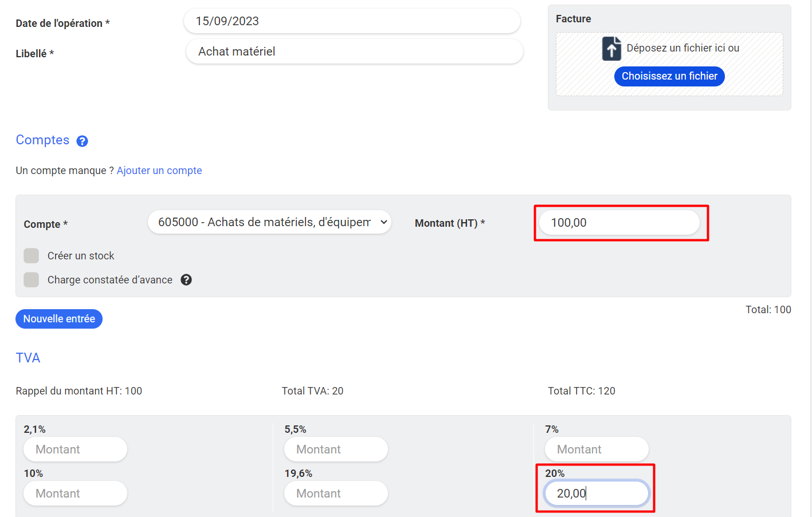Click the Nouvelle entrée button

(x=59, y=319)
